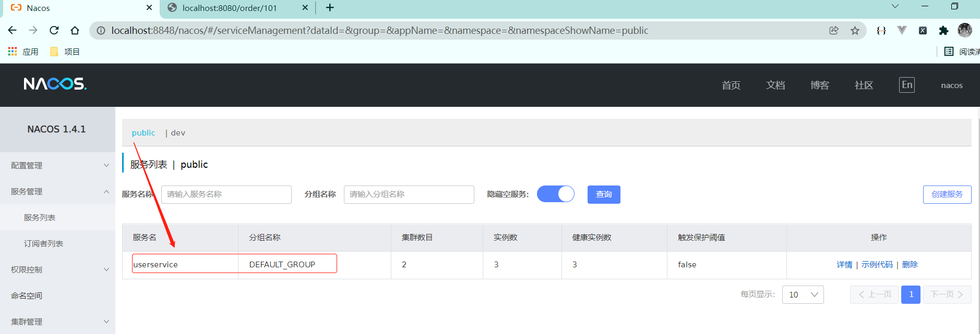Expand the 配置管理 menu

coord(57,165)
